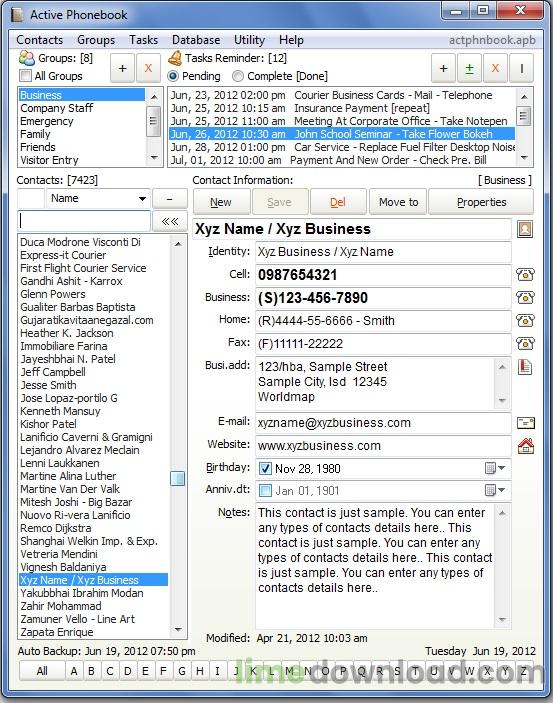Viewport: 553px width, 703px height.
Task: Open the Anniv.dt calendar dropdown
Action: point(496,490)
